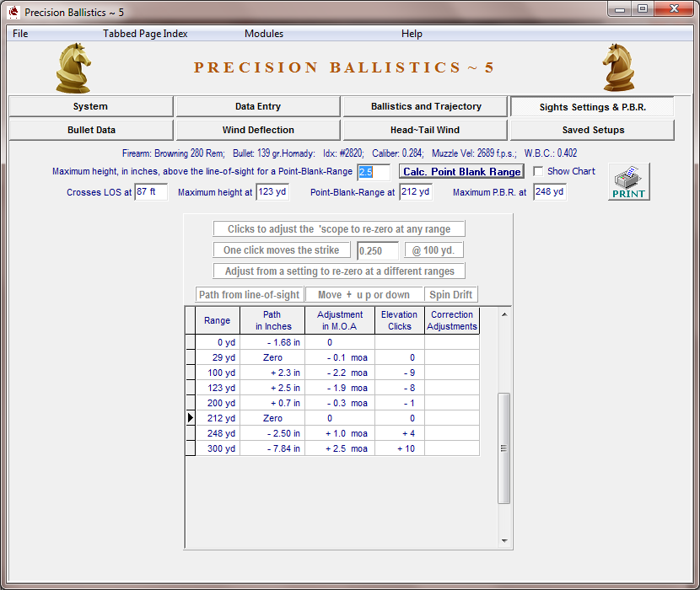Click the table scrollbar down arrow
This screenshot has height=590, width=700.
(x=504, y=541)
